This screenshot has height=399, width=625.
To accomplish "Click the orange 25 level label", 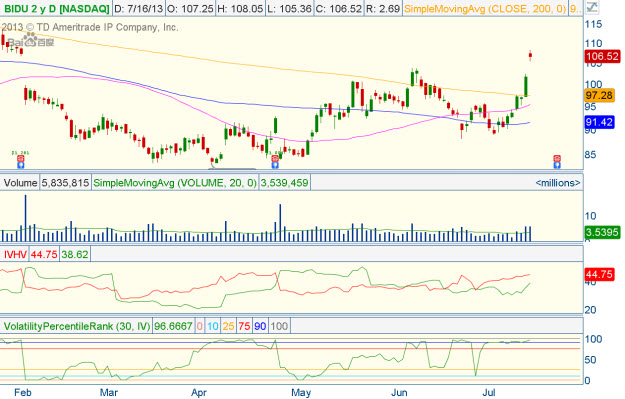I will [x=228, y=326].
